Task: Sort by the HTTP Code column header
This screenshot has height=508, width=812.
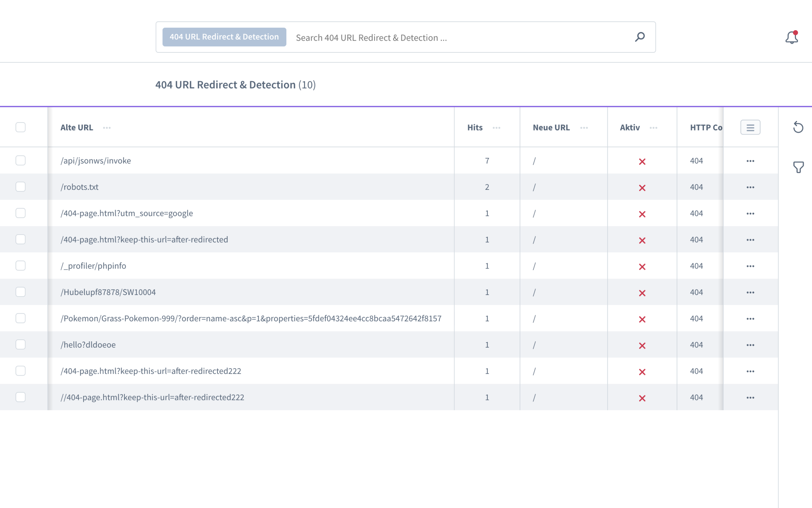Action: tap(706, 128)
